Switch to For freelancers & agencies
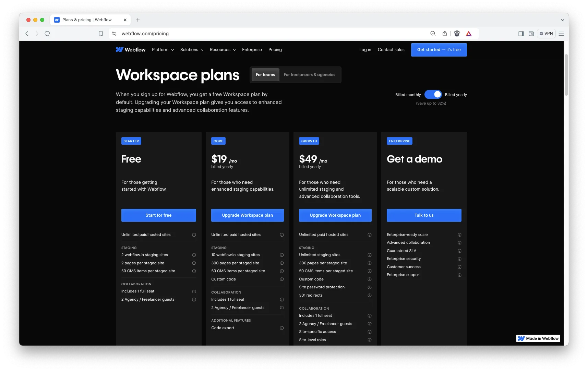The image size is (588, 371). (309, 75)
